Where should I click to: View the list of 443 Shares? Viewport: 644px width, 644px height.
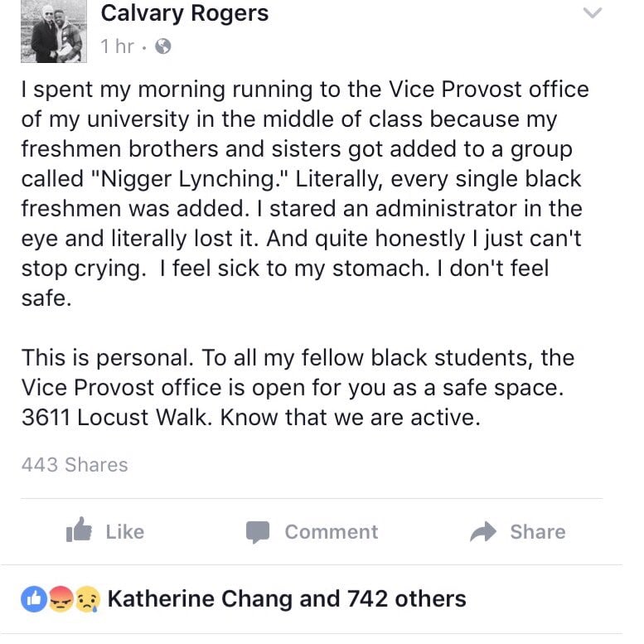point(75,464)
